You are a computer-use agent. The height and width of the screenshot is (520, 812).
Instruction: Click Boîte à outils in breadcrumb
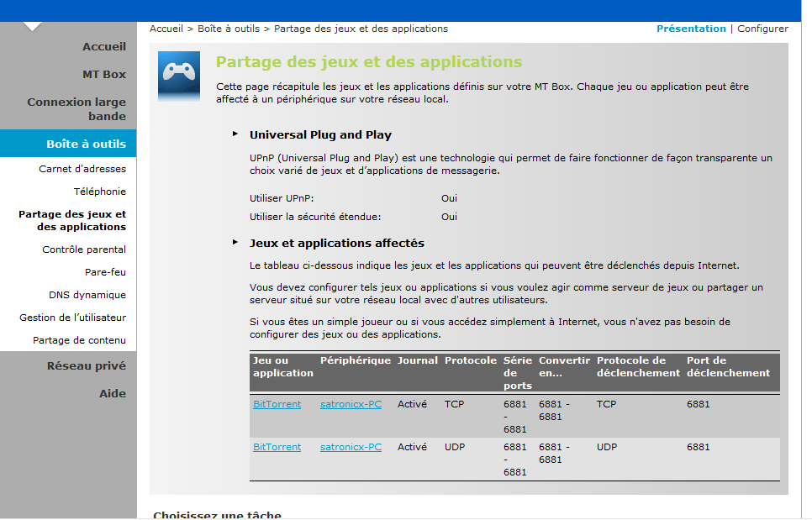tap(229, 29)
